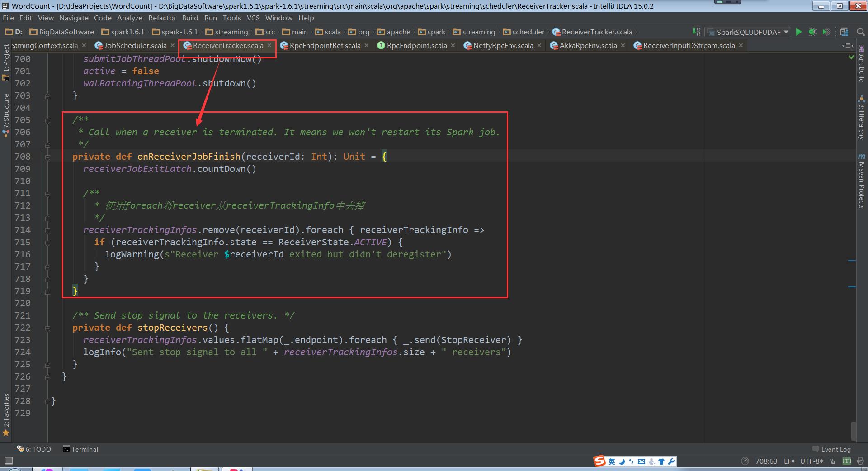The width and height of the screenshot is (868, 471).
Task: Change line separator LF dropdown
Action: [789, 461]
